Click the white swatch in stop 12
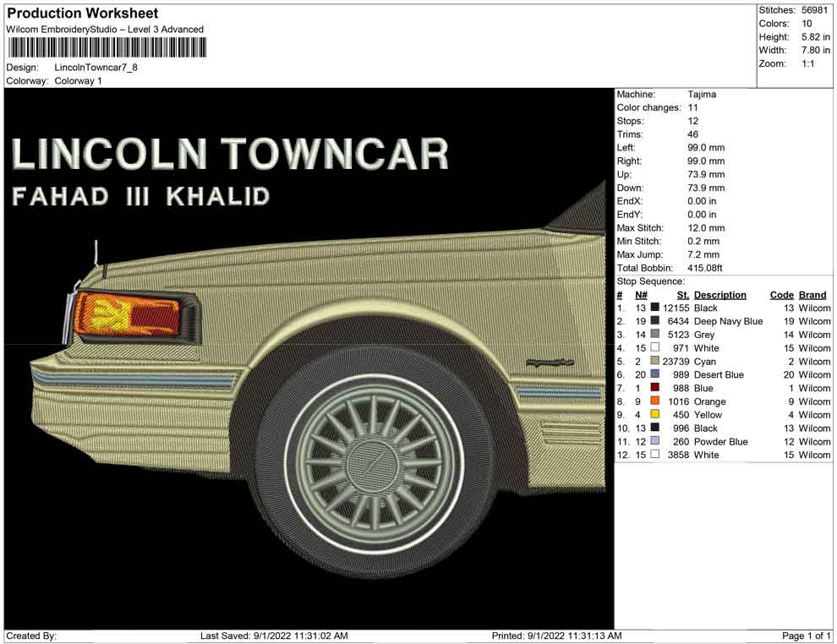 pyautogui.click(x=655, y=454)
